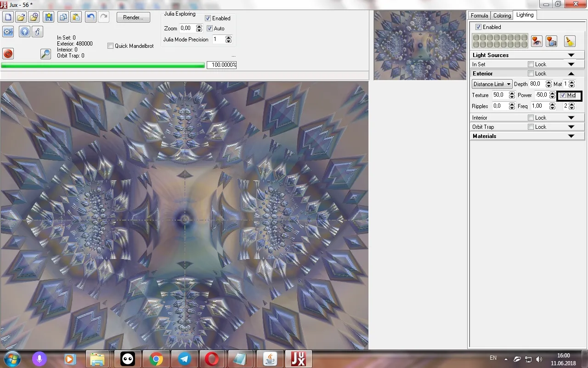
Task: Click the EN language indicator
Action: (493, 358)
